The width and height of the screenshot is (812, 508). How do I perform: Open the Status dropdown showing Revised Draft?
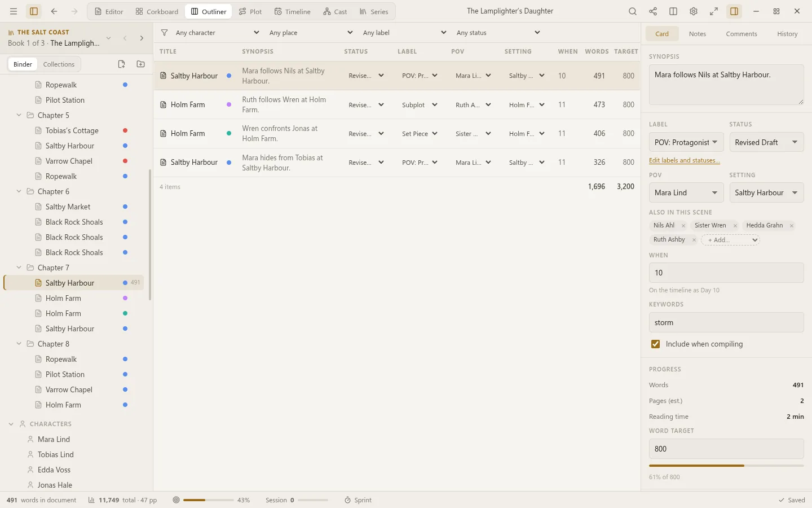766,142
